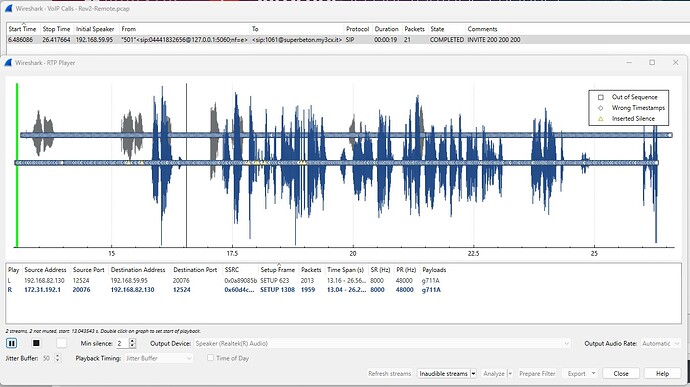Sort streams by the Play column header
The image size is (690, 387).
14,270
